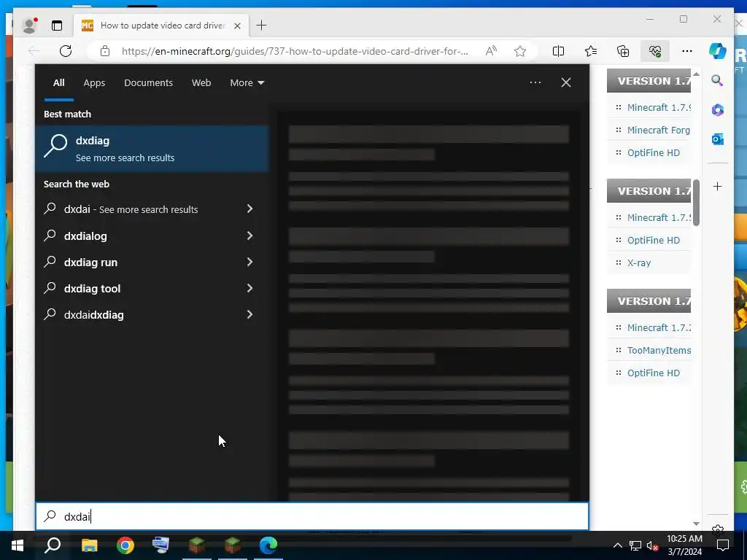Viewport: 747px width, 560px height.
Task: Click the webpage vertical scrollbar thumb
Action: click(696, 203)
